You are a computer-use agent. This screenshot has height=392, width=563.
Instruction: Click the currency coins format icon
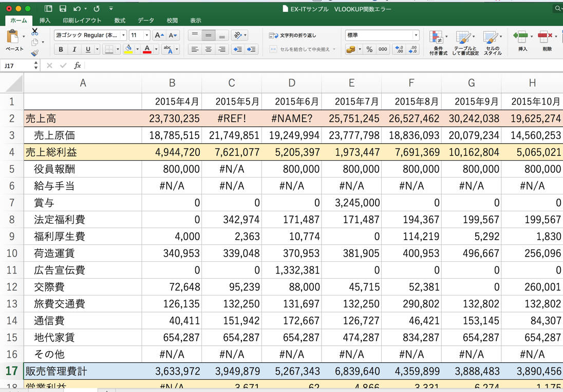[350, 49]
